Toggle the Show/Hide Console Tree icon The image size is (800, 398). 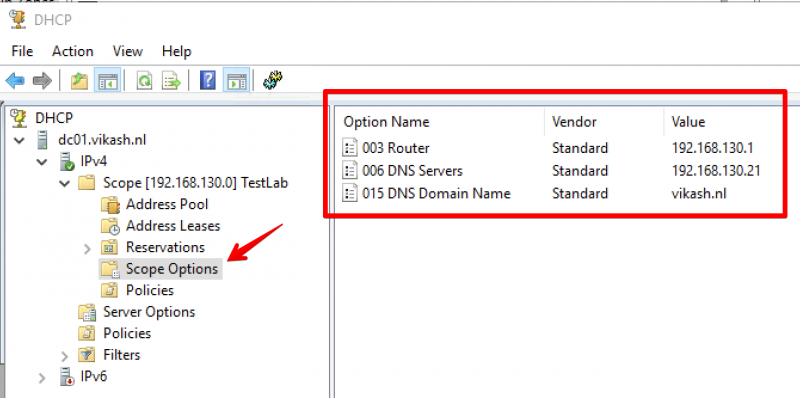108,81
